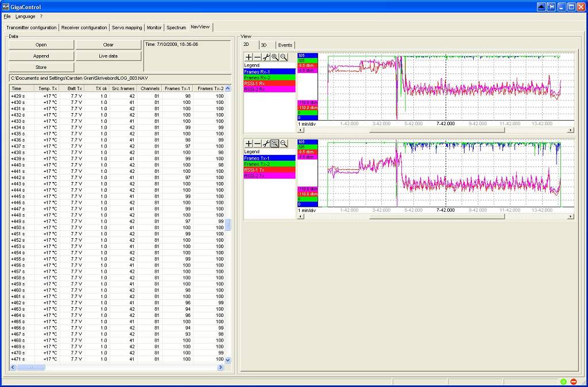Viewport: 588px width, 387px height.
Task: Open the Language menu
Action: 25,17
